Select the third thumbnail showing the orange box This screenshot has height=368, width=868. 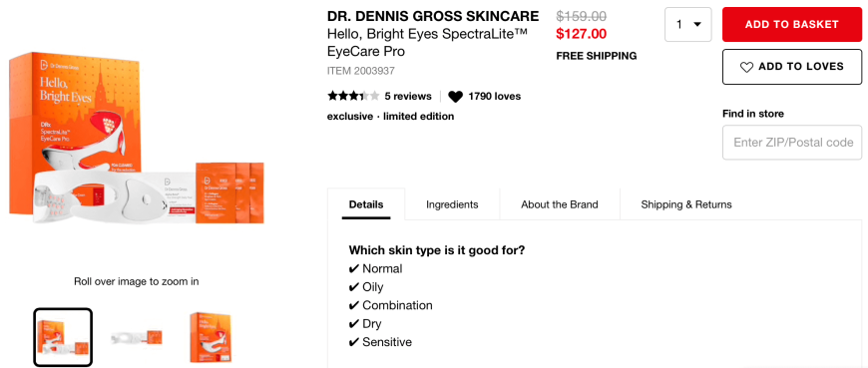pos(210,337)
